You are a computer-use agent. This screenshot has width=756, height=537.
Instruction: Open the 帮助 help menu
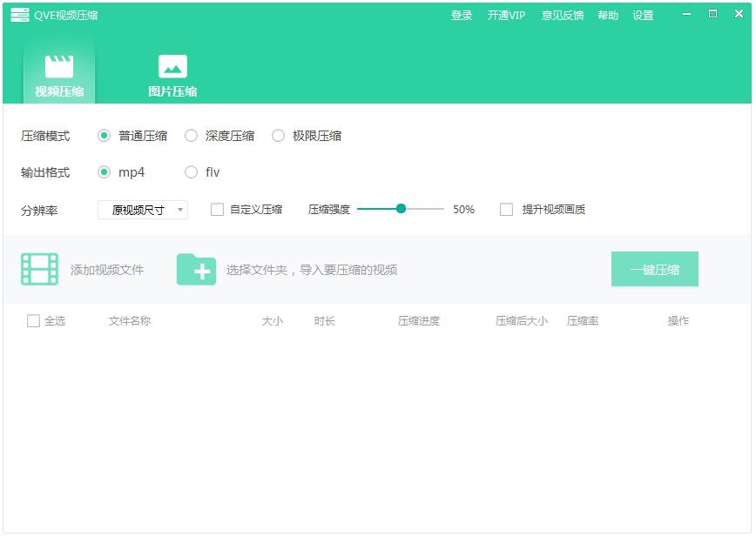pyautogui.click(x=608, y=16)
